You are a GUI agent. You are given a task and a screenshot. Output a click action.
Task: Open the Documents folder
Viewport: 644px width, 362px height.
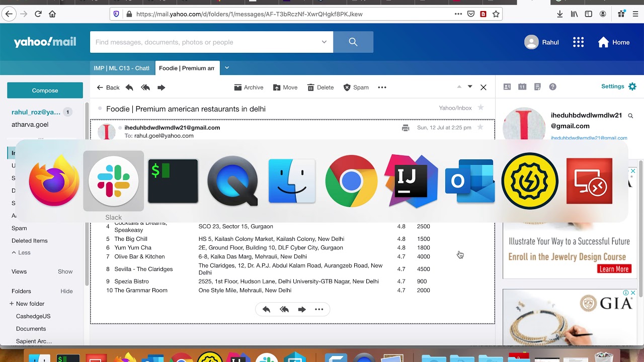tap(31, 329)
